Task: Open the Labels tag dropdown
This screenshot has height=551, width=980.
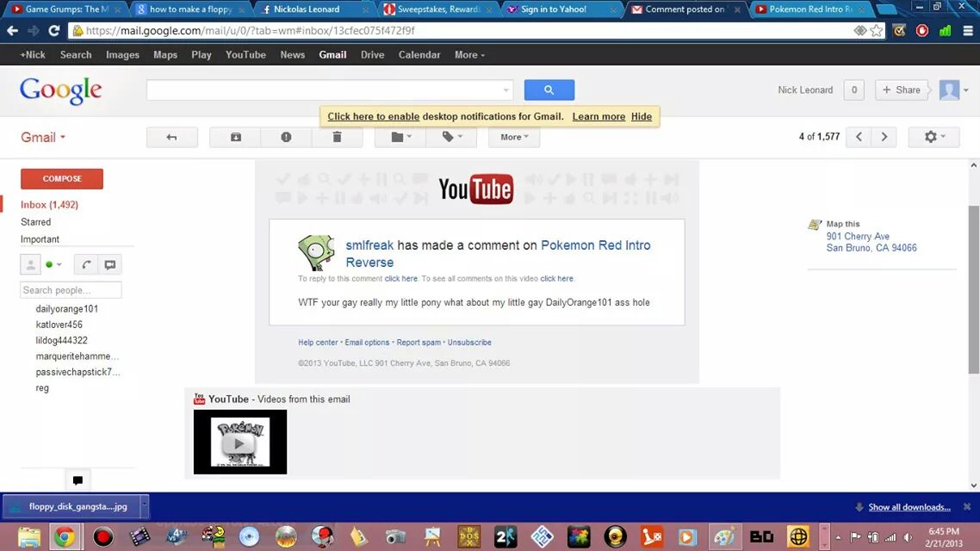Action: pyautogui.click(x=451, y=137)
